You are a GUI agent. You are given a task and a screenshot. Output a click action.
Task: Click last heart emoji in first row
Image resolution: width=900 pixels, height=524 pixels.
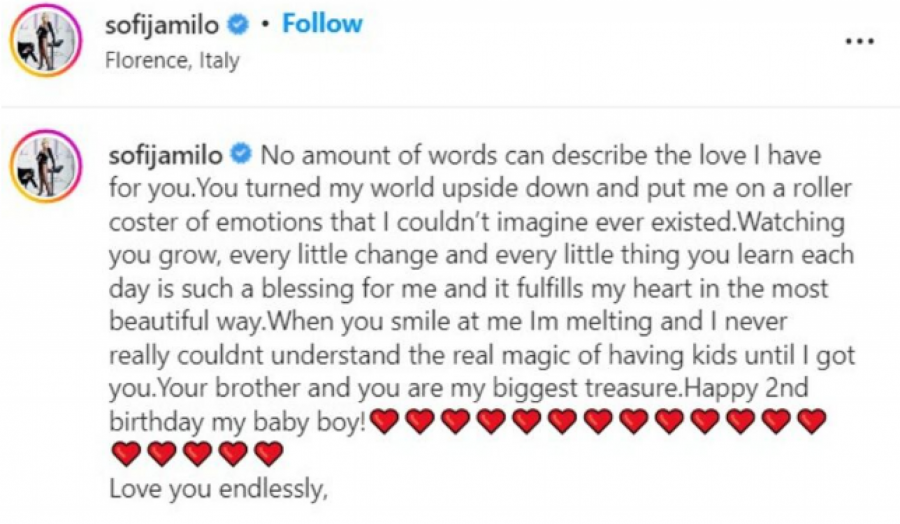(x=812, y=421)
